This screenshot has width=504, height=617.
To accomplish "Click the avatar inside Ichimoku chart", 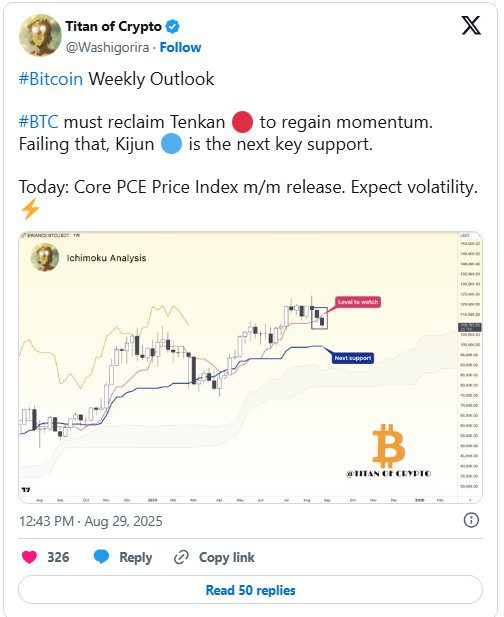I will click(x=45, y=257).
